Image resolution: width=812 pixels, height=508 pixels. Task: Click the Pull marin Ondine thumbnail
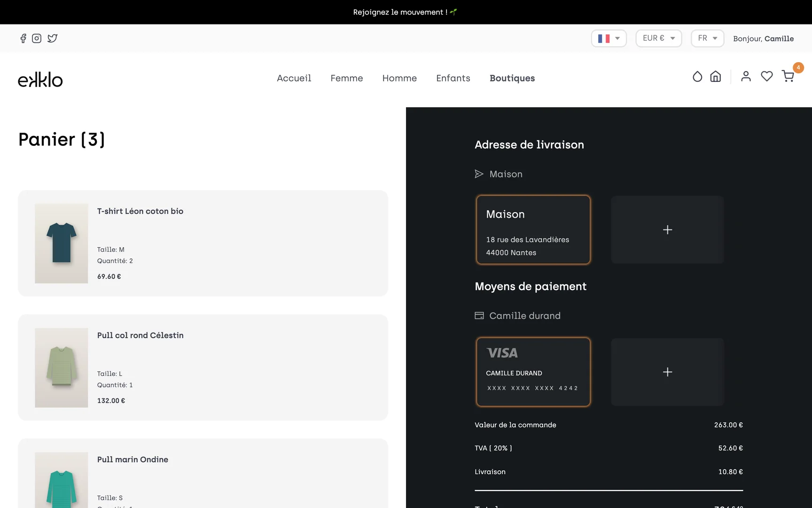[x=61, y=480]
